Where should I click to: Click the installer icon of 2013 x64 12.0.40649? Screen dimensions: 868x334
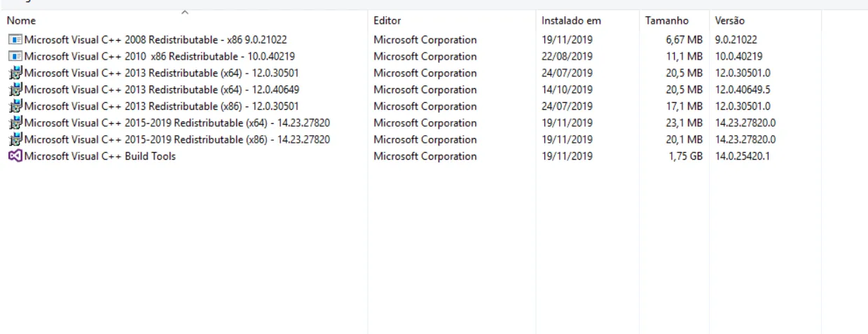(15, 90)
